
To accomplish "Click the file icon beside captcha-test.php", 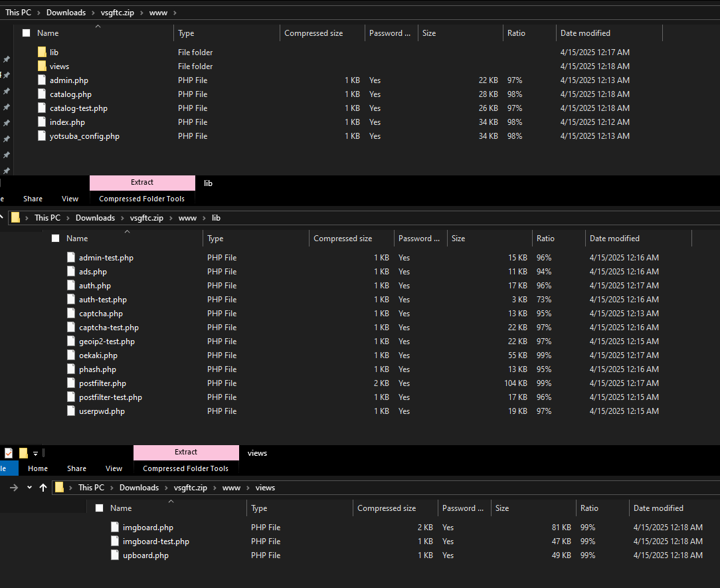I will click(70, 327).
